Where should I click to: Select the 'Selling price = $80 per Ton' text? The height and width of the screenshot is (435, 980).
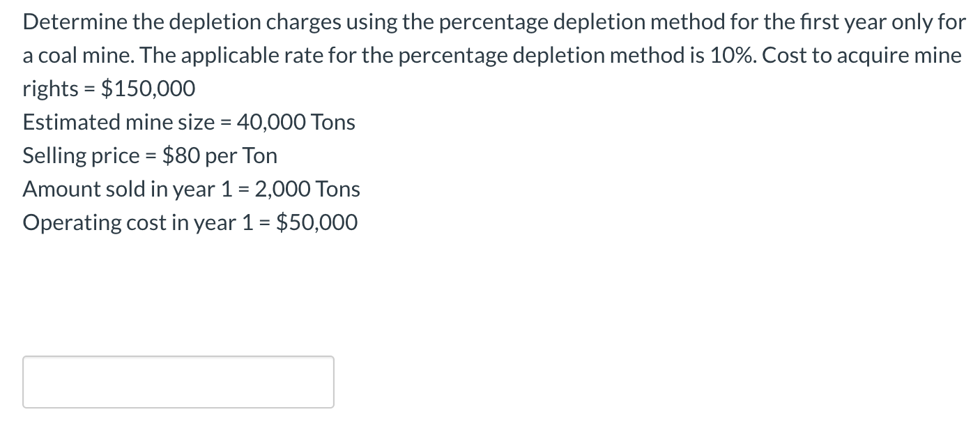pos(150,155)
